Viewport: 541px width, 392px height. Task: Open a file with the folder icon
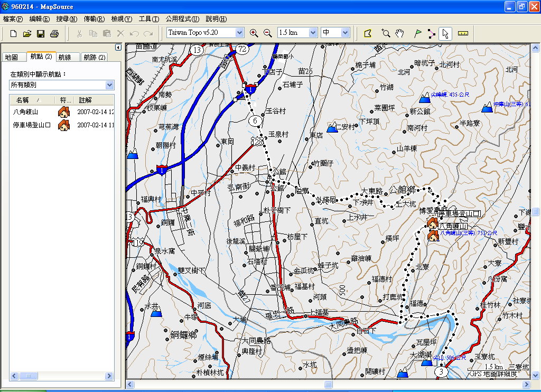(x=27, y=33)
